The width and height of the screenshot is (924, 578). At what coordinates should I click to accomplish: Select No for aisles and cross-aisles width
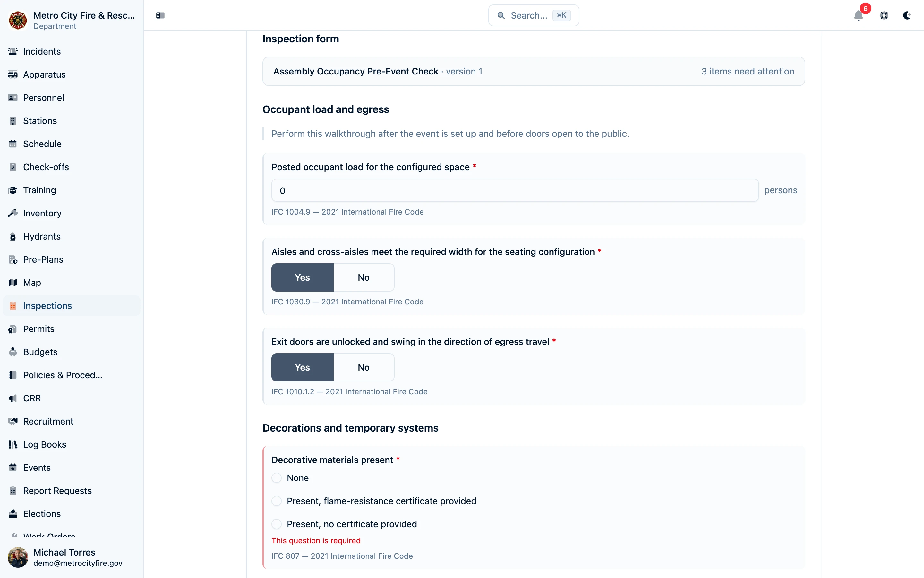(364, 277)
